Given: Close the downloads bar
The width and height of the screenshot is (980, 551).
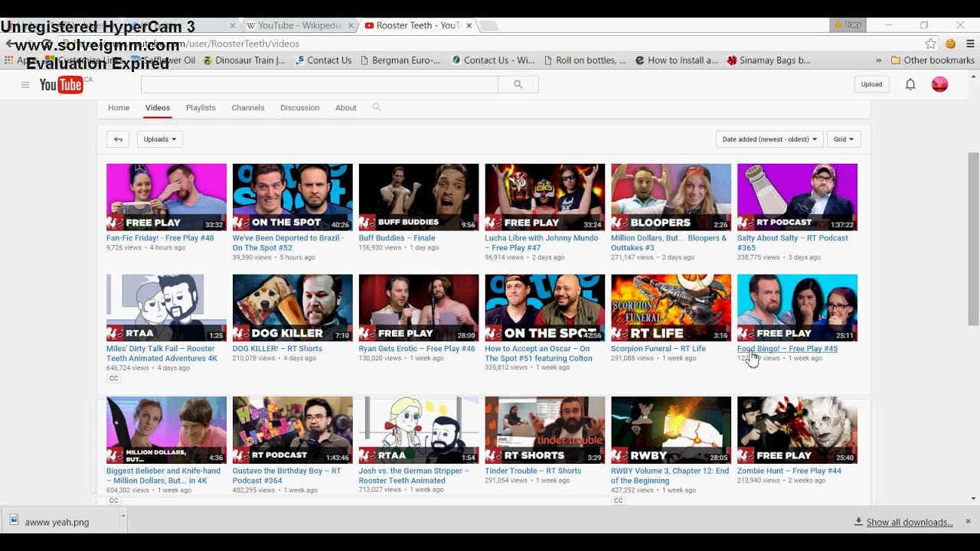Looking at the screenshot, I should pyautogui.click(x=968, y=521).
